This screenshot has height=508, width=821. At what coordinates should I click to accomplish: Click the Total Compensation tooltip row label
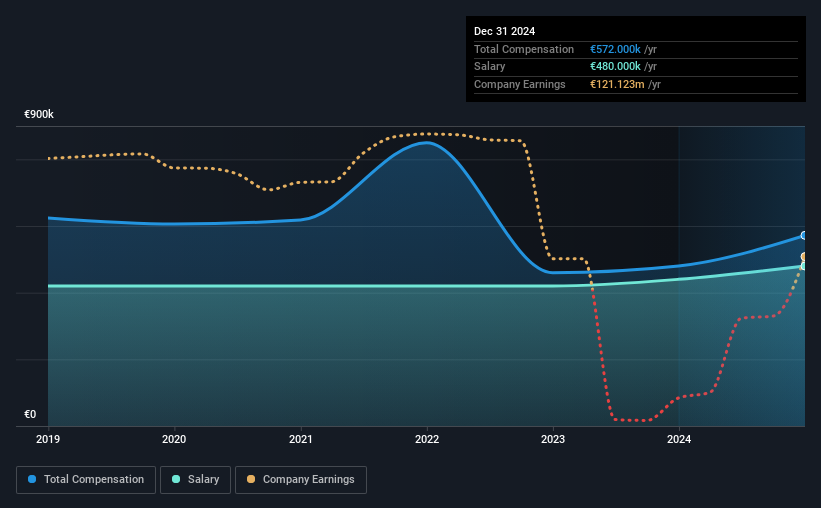click(x=524, y=49)
